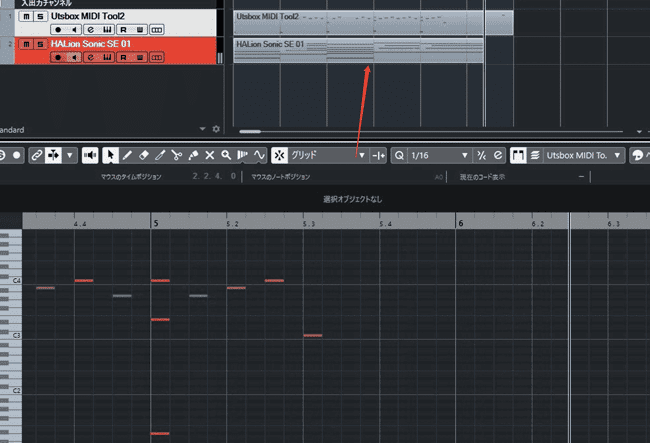Click the 入出力チャンネル header label

click(46, 3)
